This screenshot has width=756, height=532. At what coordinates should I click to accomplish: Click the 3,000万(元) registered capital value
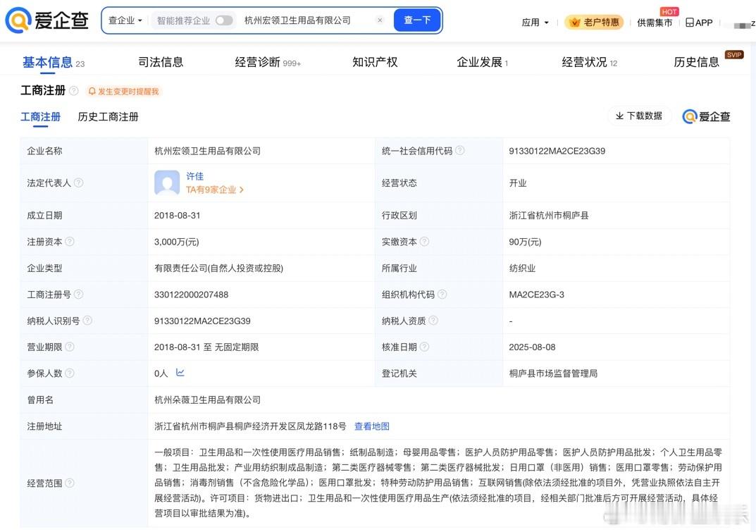(176, 242)
